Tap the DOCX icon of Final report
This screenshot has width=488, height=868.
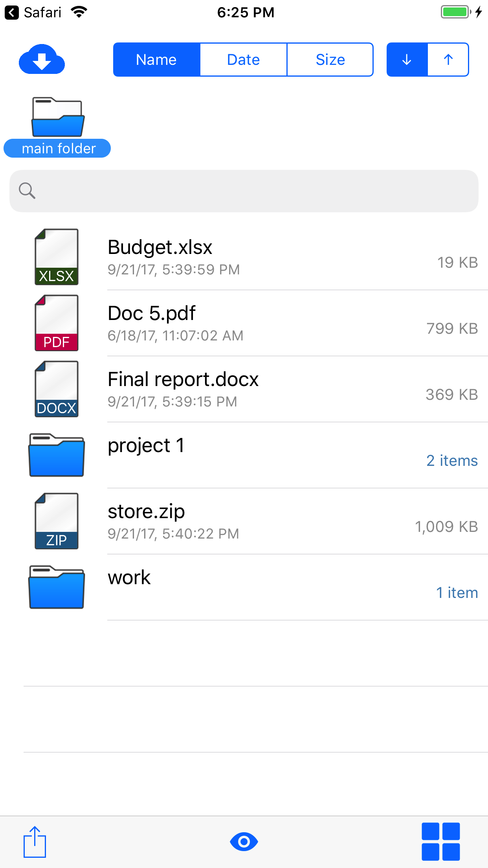point(57,389)
